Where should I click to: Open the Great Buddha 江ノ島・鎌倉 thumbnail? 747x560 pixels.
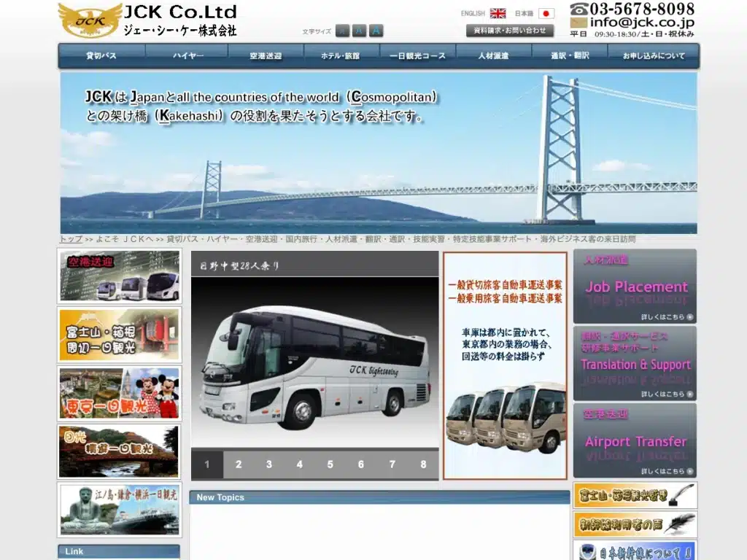119,510
